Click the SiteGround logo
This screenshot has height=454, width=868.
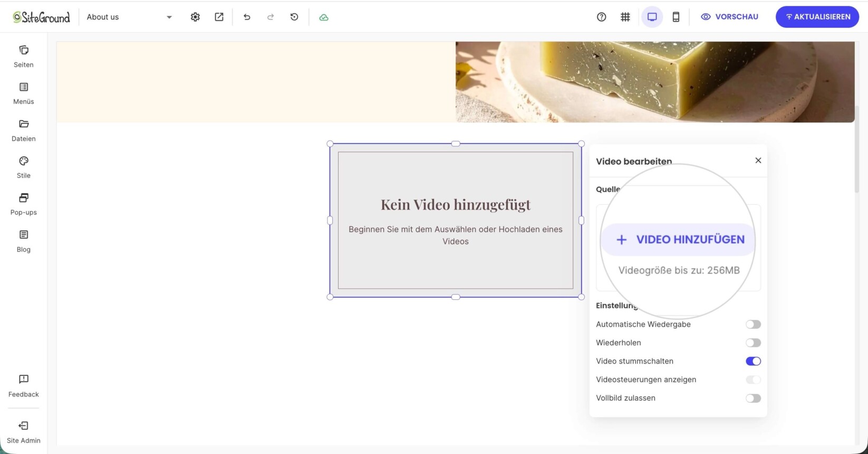[42, 17]
